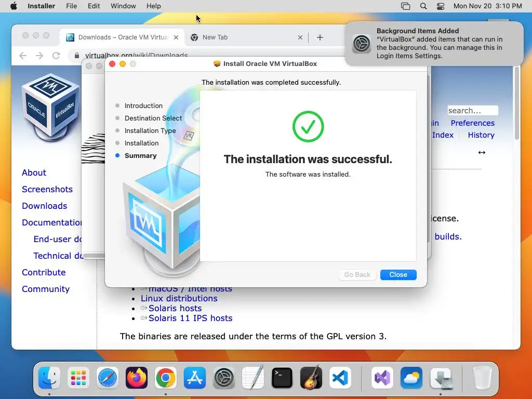This screenshot has height=399, width=532.
Task: Open Terminal from the Dock
Action: pos(282,378)
